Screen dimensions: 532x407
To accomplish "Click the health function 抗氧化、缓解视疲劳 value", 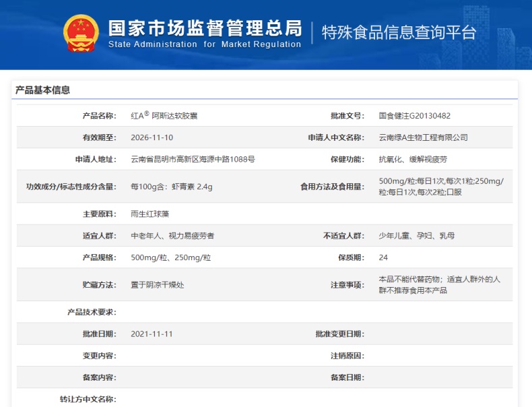I will click(x=413, y=160).
